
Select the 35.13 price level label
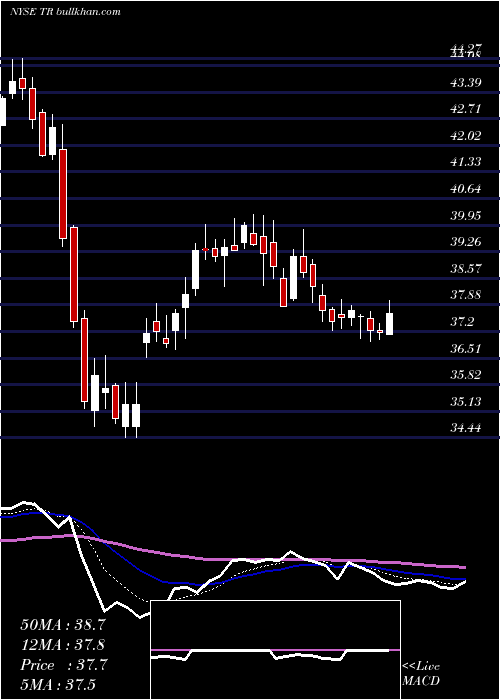[x=465, y=402]
